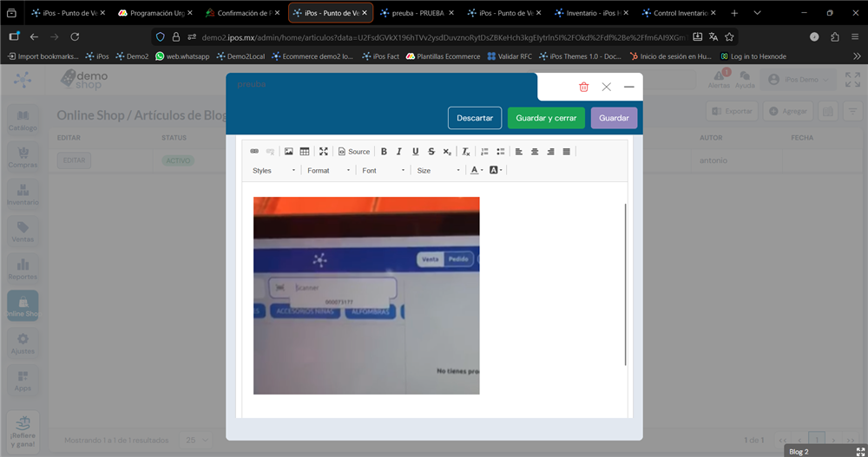Delete the article using red trash icon
Image resolution: width=868 pixels, height=457 pixels.
[584, 87]
